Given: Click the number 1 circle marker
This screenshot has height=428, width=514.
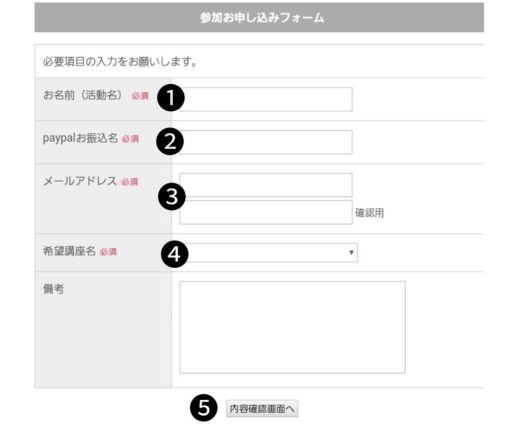Looking at the screenshot, I should point(170,98).
